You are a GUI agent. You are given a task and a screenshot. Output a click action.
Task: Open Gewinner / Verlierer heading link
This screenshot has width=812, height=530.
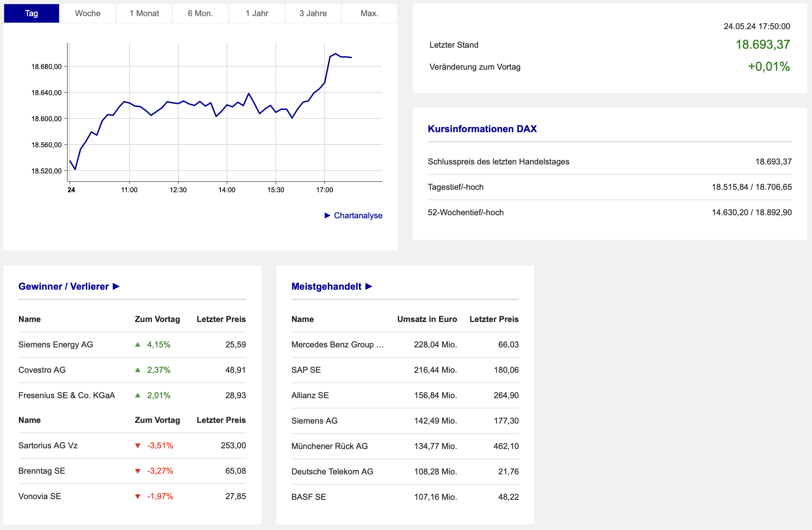(x=64, y=286)
